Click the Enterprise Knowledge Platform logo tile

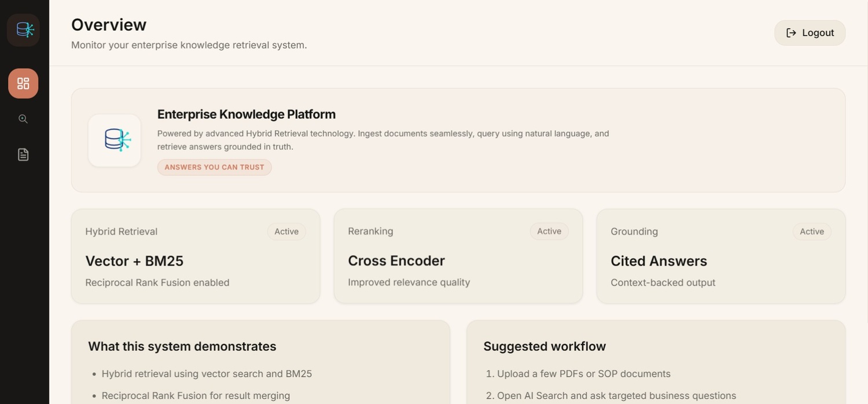pos(115,141)
